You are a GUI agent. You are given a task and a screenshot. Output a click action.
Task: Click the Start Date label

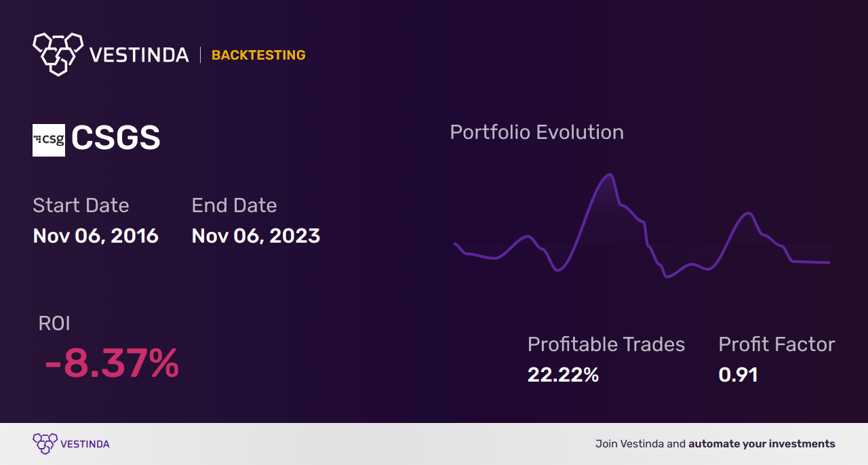(x=81, y=205)
